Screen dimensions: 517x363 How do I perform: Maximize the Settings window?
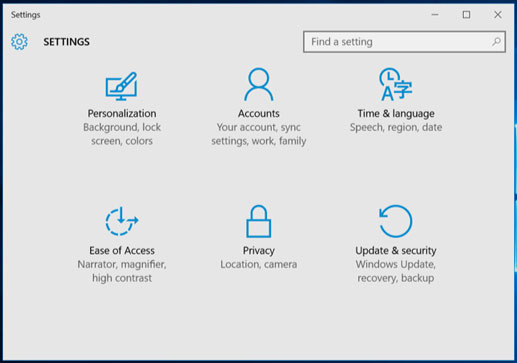466,15
